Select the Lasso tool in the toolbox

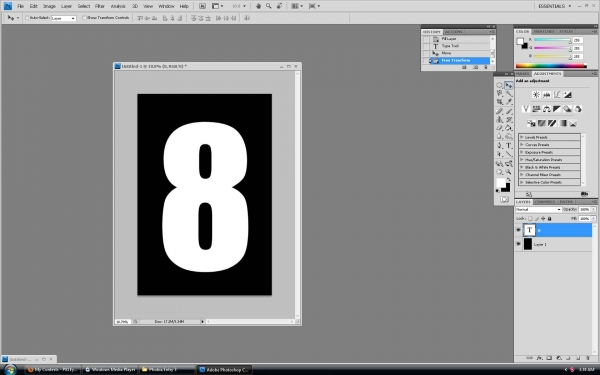click(499, 93)
